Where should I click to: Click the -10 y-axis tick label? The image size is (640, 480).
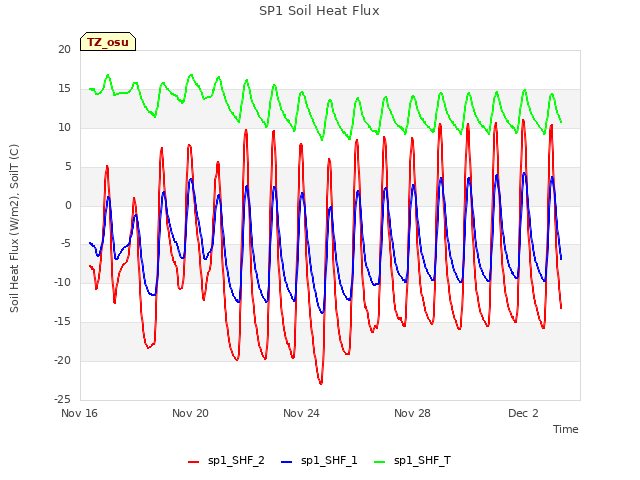tap(63, 282)
